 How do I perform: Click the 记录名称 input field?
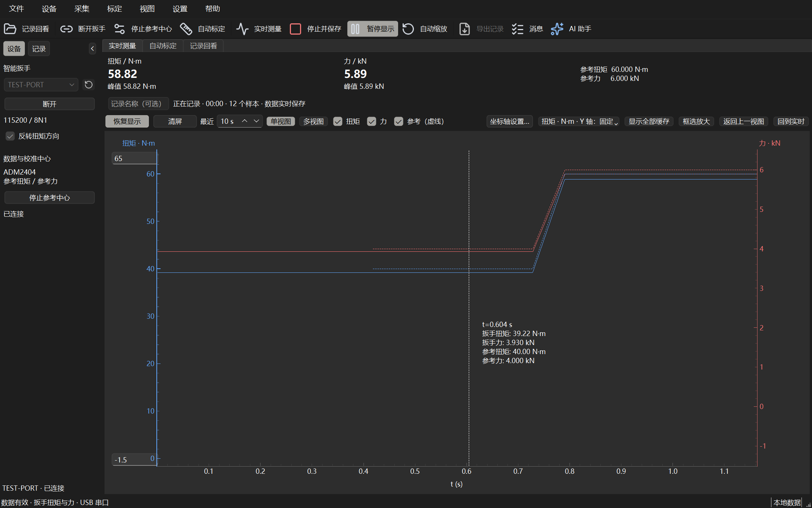point(138,104)
